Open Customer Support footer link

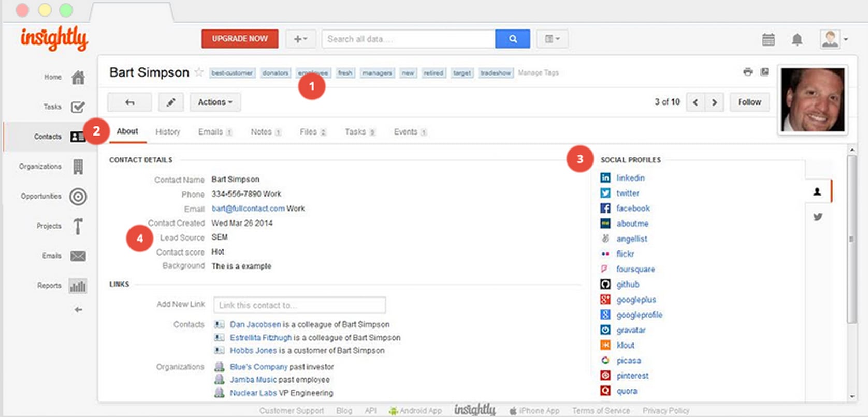coord(292,411)
